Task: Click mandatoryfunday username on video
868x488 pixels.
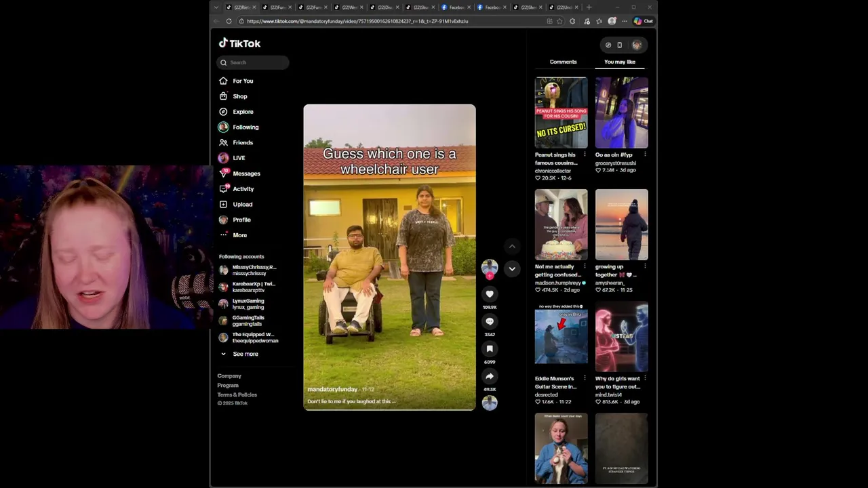Action: tap(332, 390)
